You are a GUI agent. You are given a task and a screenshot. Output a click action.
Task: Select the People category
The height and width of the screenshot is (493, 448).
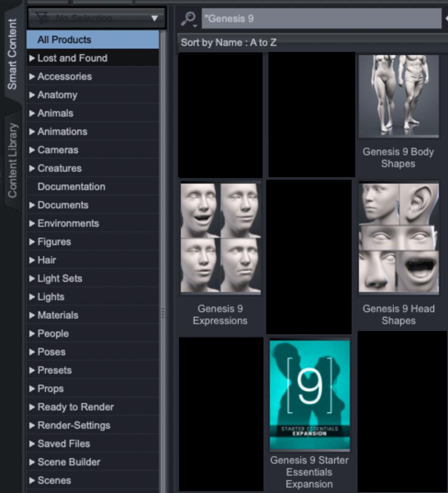click(x=93, y=334)
